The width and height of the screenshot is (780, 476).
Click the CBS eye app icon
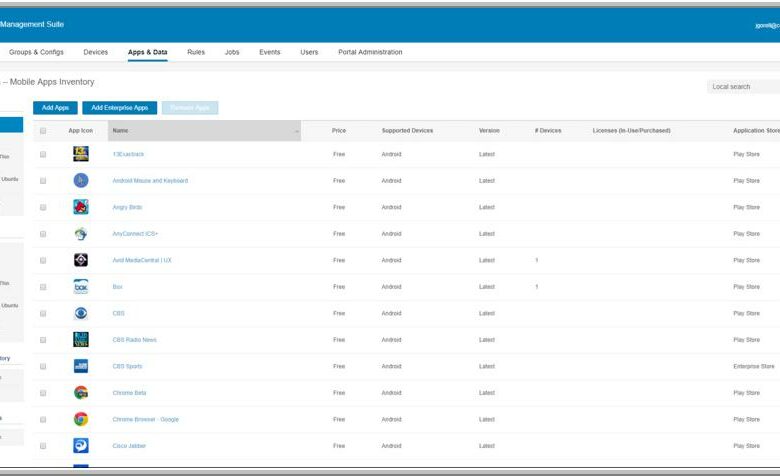pos(81,313)
